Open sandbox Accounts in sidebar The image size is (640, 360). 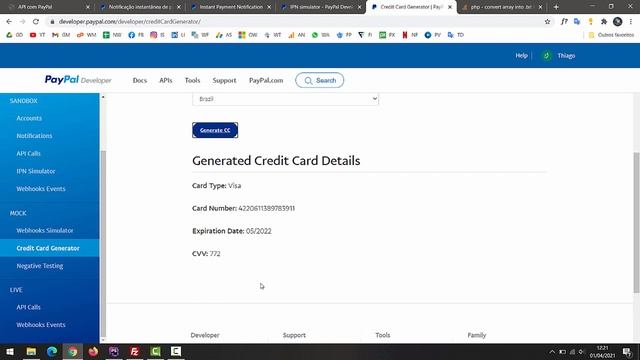[29, 118]
